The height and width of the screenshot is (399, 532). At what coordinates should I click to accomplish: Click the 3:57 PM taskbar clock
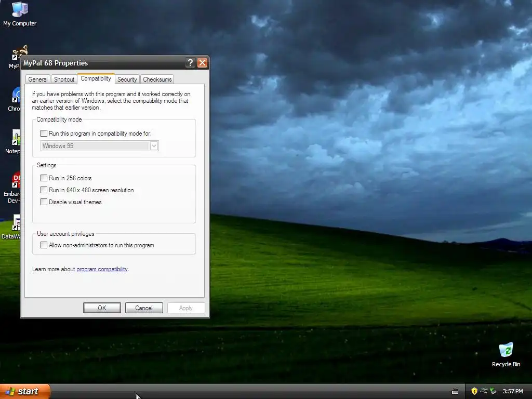513,391
